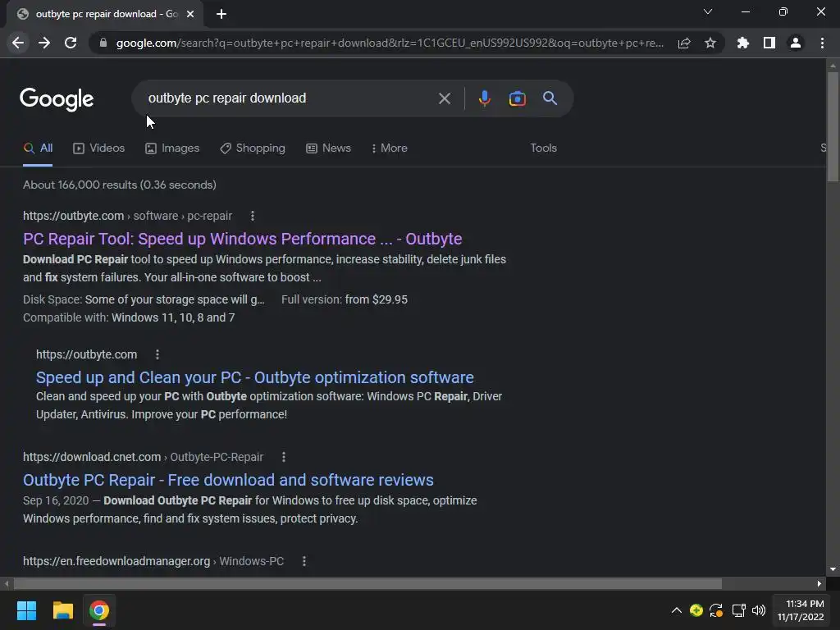Open PC Repair Tool Outbyte result link
Viewport: 840px width, 630px height.
(242, 239)
